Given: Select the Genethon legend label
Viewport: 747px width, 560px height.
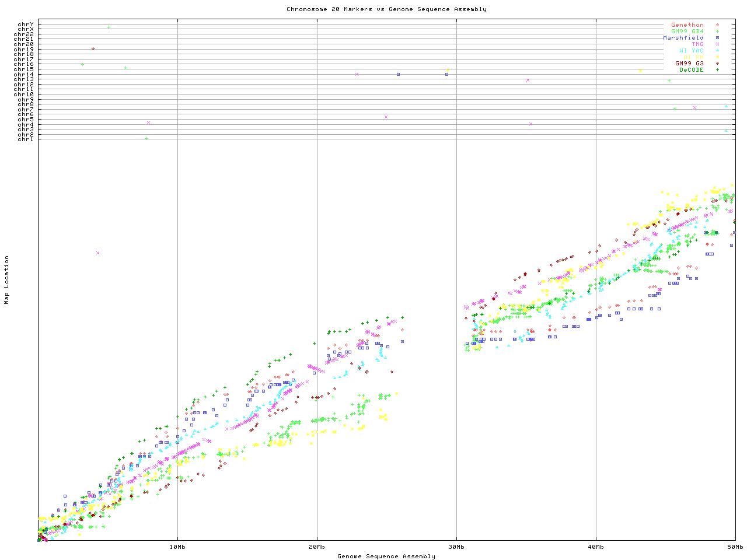Looking at the screenshot, I should [x=687, y=25].
